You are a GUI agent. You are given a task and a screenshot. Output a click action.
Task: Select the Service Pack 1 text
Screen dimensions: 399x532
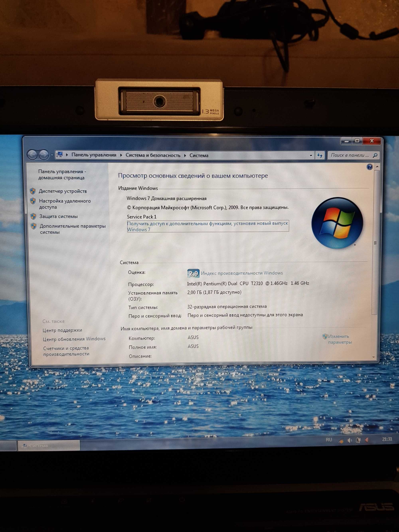[142, 217]
